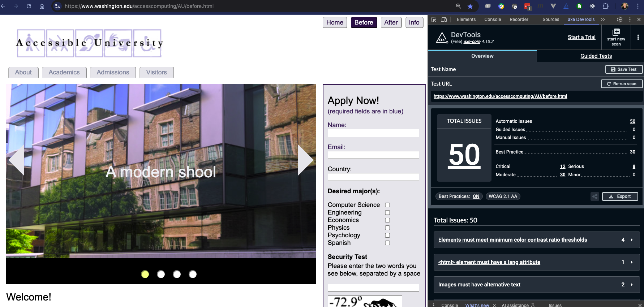Open the DevTools customize three-dot menu
The height and width of the screenshot is (307, 644).
click(630, 20)
